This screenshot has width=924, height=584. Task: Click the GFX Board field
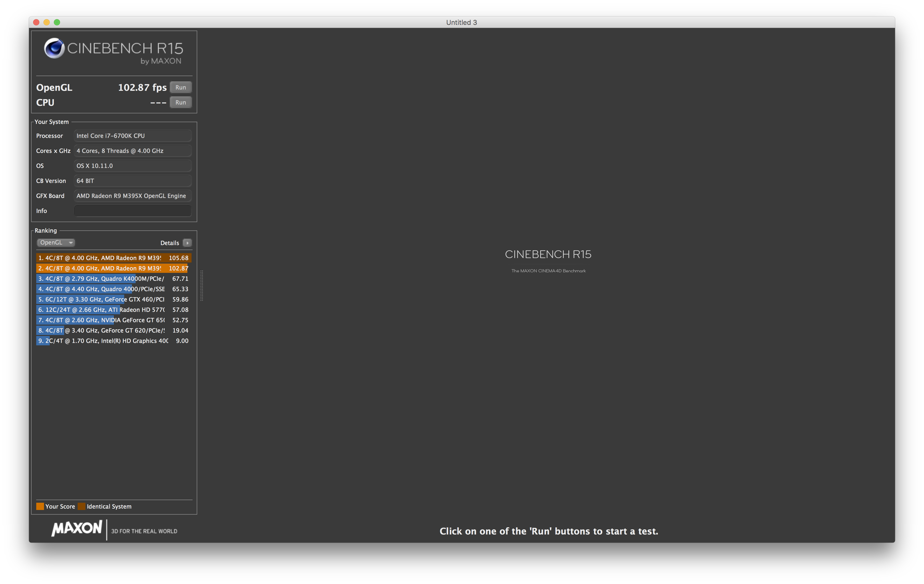pos(132,196)
